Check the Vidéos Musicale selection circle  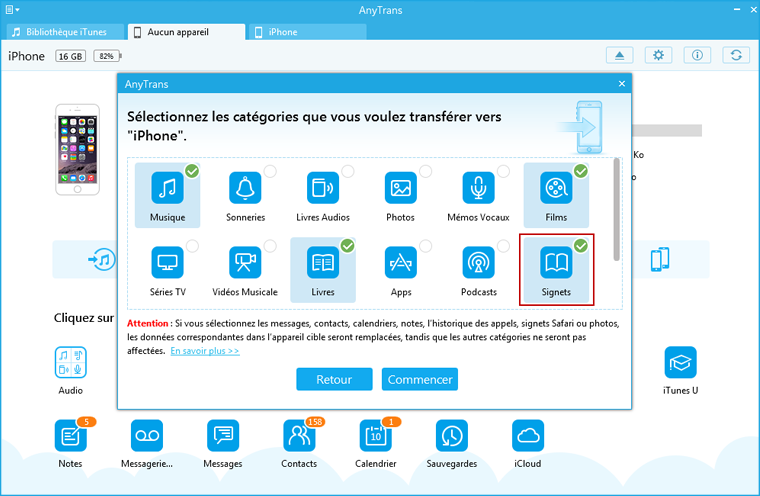[270, 246]
